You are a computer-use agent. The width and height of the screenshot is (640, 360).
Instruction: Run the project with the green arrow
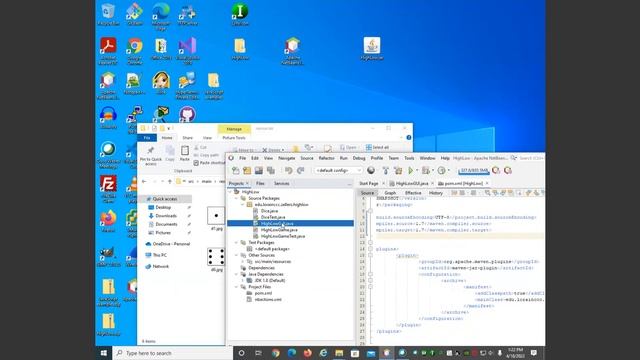coord(411,171)
